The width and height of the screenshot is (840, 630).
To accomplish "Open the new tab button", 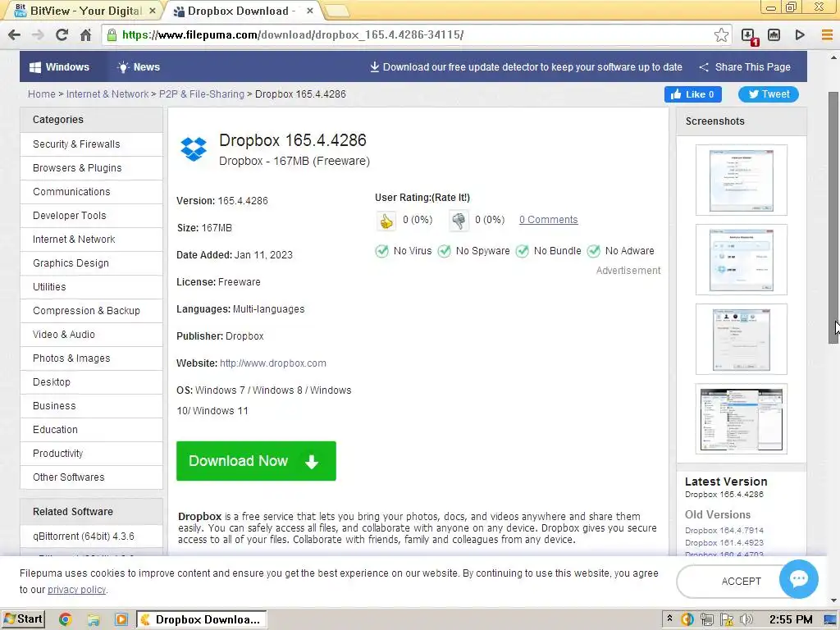I will click(336, 11).
